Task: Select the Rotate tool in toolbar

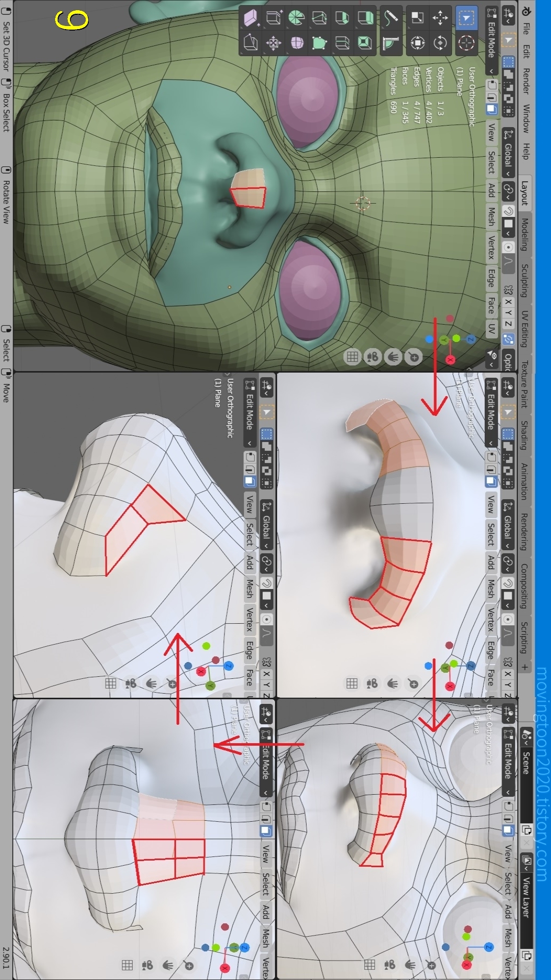Action: 440,43
